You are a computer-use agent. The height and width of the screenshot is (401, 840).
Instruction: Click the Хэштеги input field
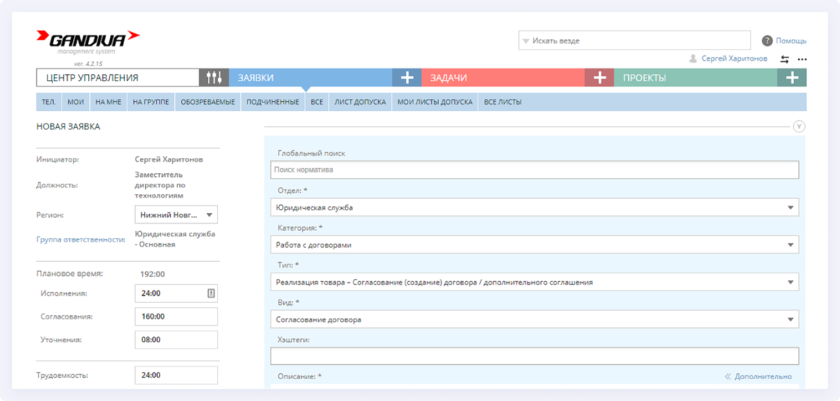click(x=534, y=356)
